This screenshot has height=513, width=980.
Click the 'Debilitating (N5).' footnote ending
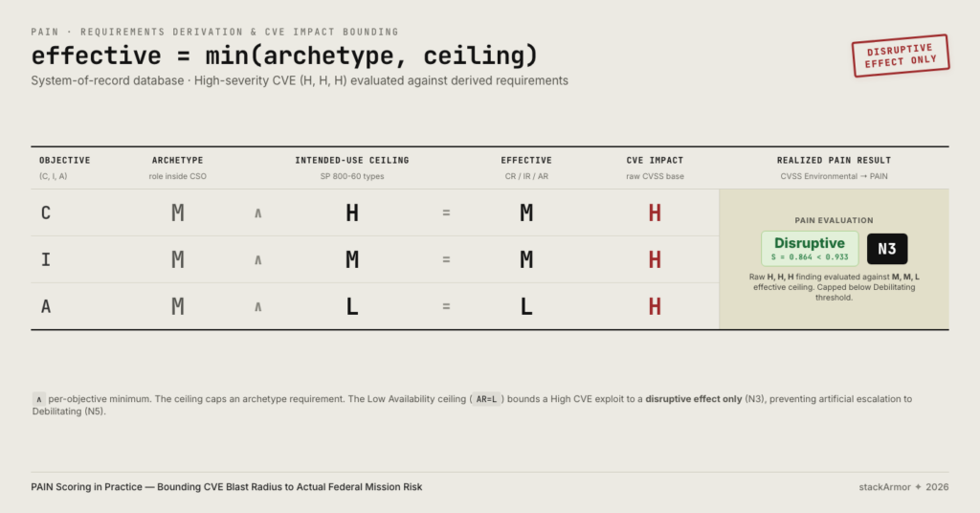pyautogui.click(x=69, y=412)
